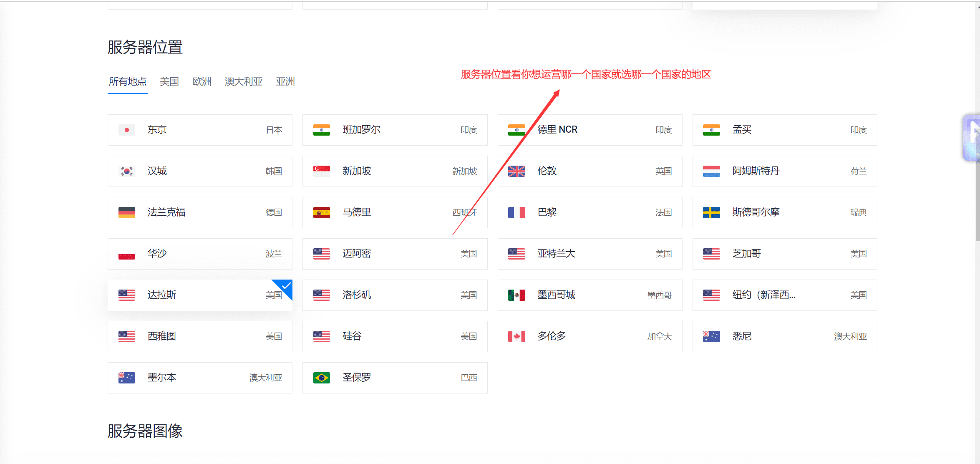The image size is (980, 464).
Task: Click the South Korea flag icon beside 汉城
Action: 126,171
